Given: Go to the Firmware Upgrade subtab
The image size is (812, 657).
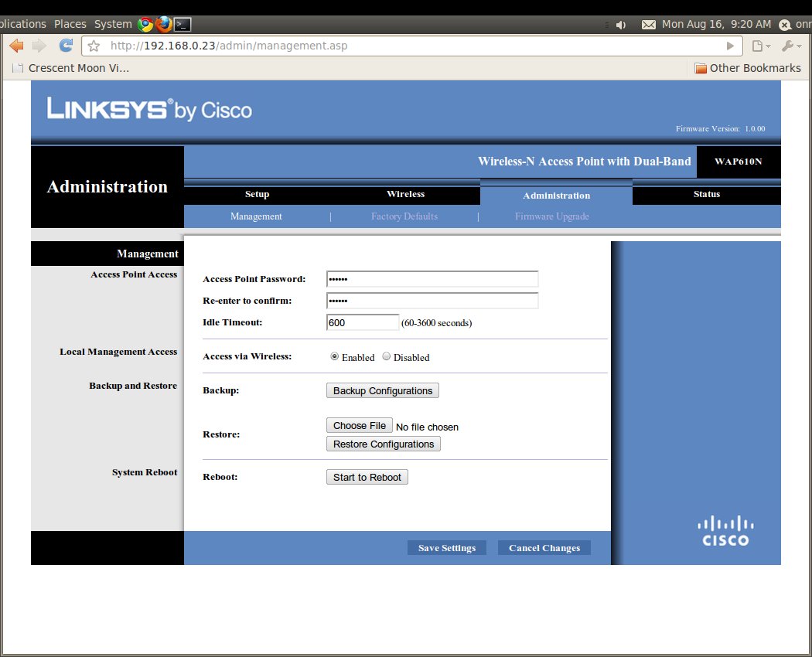Looking at the screenshot, I should 551,216.
